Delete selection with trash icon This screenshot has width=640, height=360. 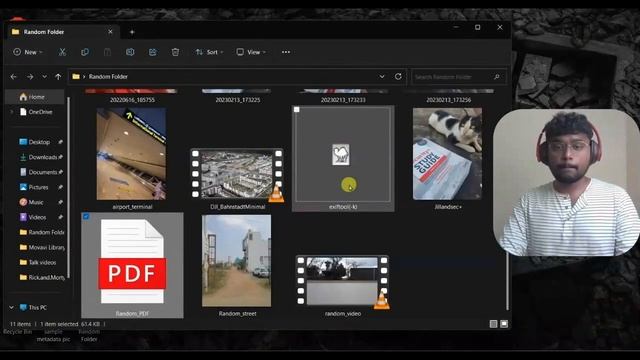click(x=175, y=52)
